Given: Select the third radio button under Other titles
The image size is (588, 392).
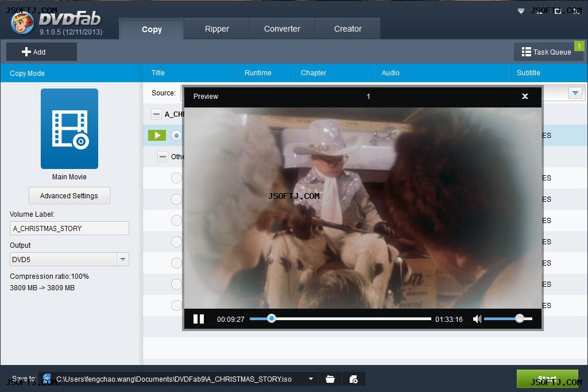Looking at the screenshot, I should [176, 220].
